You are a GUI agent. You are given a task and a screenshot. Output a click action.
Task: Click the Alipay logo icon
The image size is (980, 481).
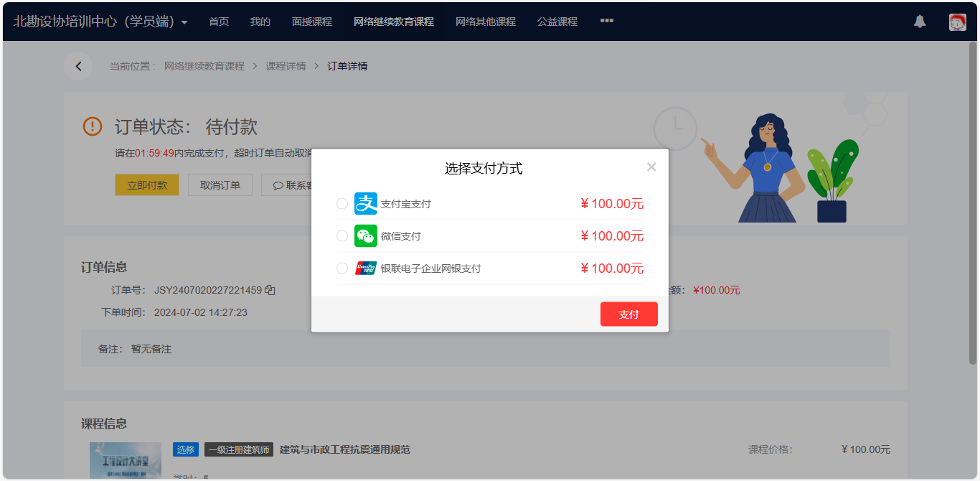[x=366, y=204]
